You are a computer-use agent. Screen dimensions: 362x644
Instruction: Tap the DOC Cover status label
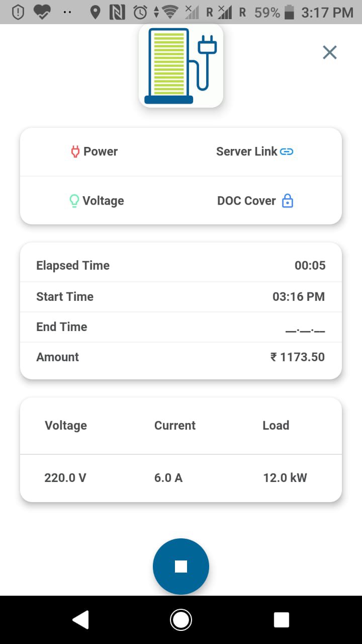pos(246,201)
